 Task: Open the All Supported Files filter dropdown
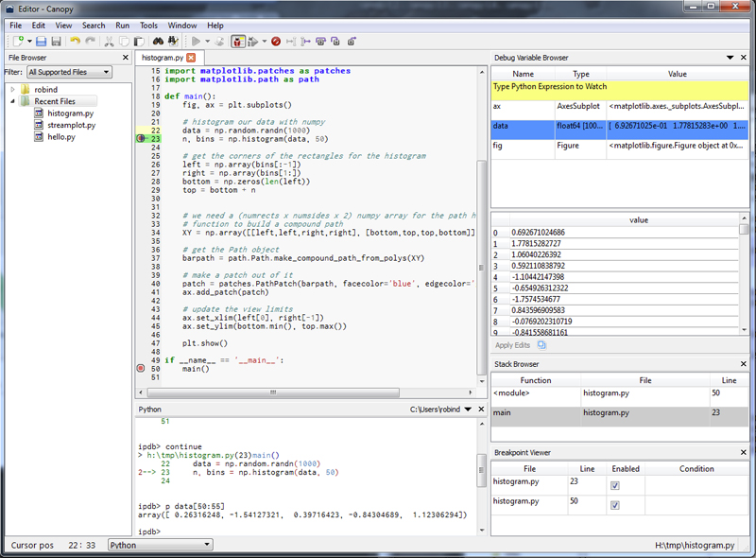click(69, 72)
